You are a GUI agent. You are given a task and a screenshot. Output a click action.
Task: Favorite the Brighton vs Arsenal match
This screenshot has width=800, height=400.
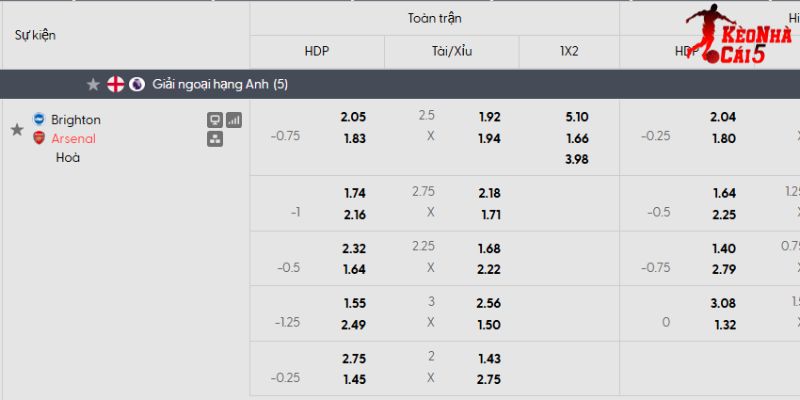pos(16,130)
